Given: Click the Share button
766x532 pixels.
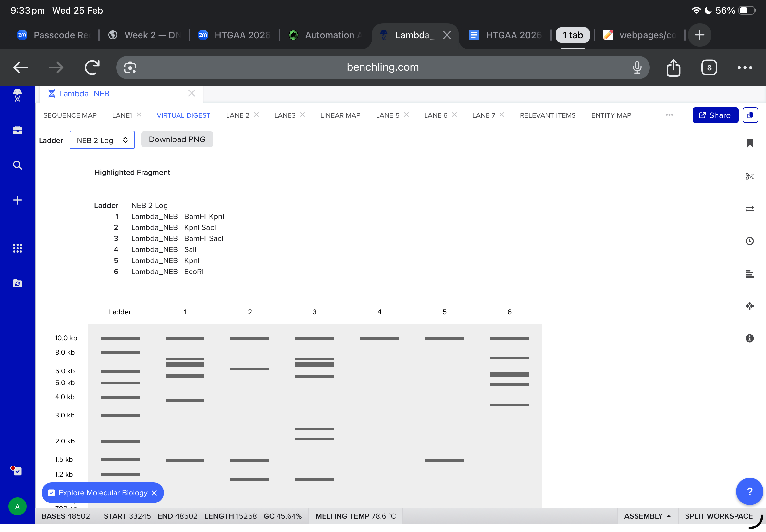Looking at the screenshot, I should tap(715, 115).
